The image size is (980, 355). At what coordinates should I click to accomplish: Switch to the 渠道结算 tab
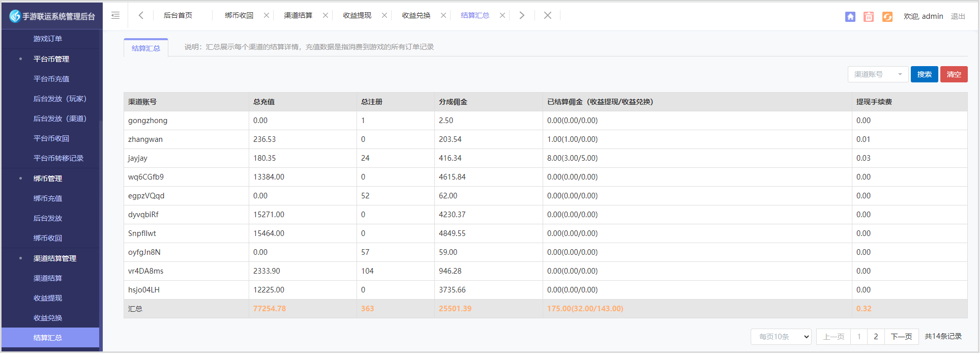click(x=298, y=15)
